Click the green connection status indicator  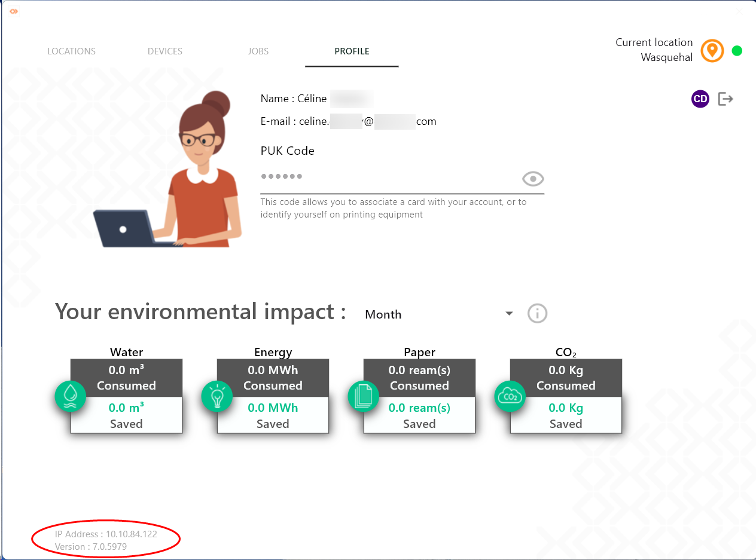tap(737, 51)
